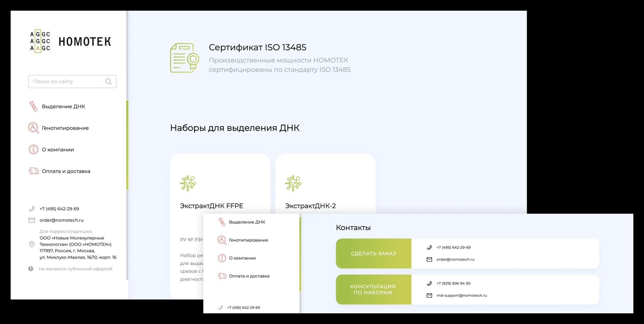Call +7 (929) 906 94 90 consultation number
Viewport: 644px width, 324px height.
point(453,284)
